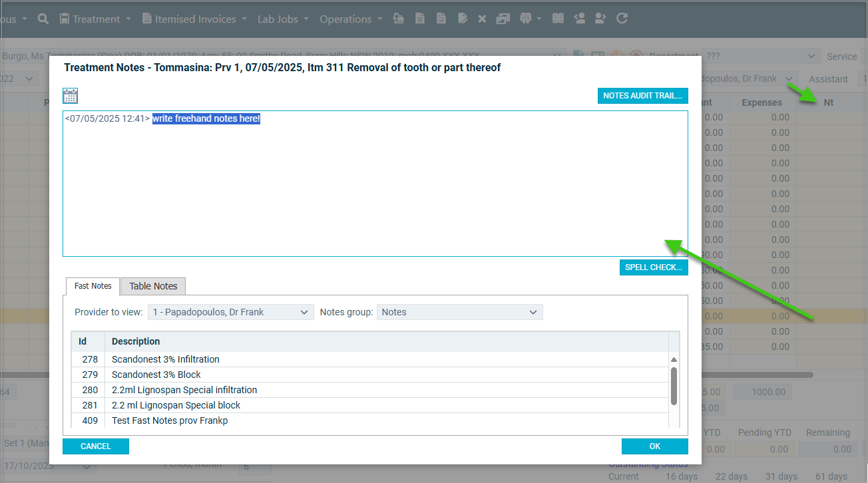
Task: Open the Treatment menu in the top bar
Action: [x=95, y=19]
